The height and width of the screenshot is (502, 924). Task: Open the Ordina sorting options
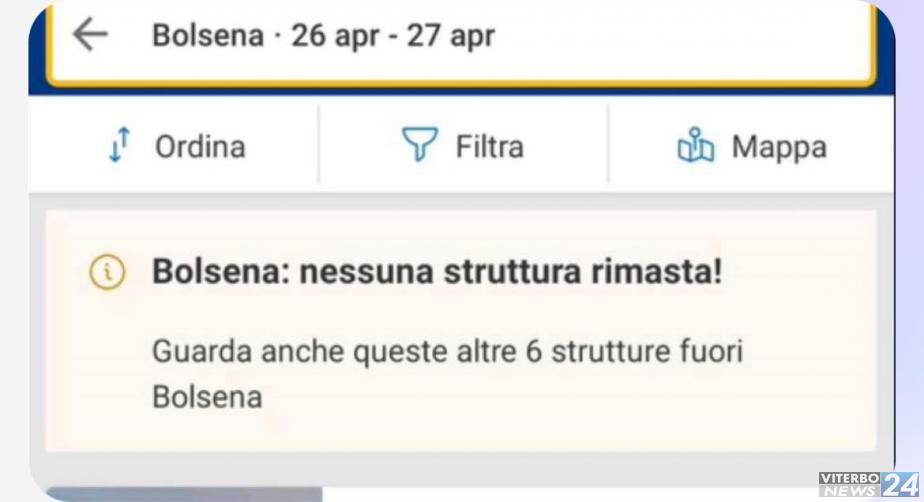click(174, 146)
